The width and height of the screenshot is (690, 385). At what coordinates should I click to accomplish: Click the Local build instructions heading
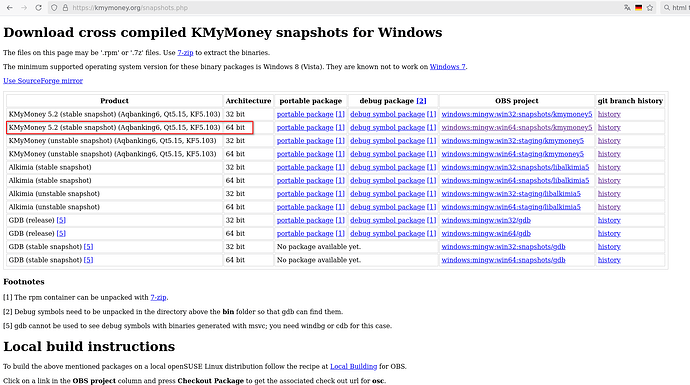pyautogui.click(x=89, y=346)
